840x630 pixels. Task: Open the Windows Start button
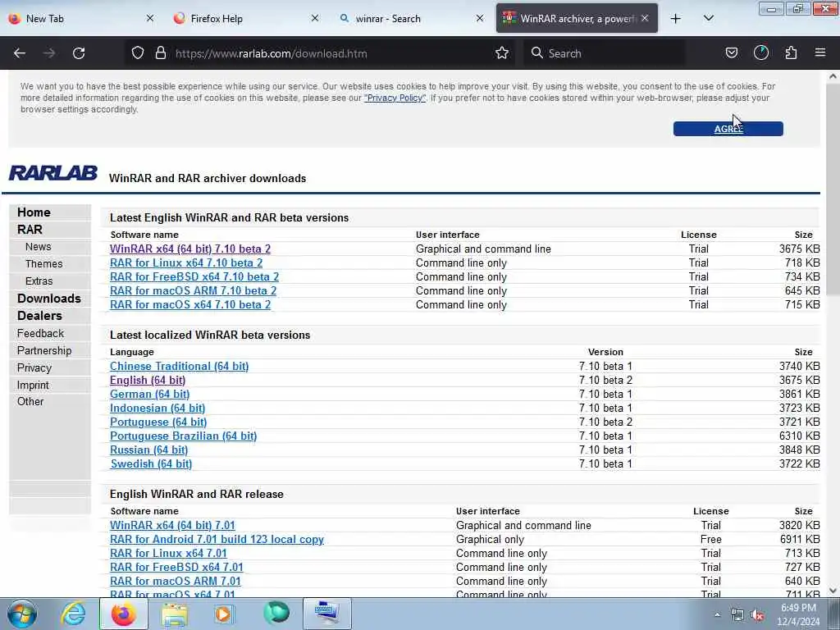pyautogui.click(x=22, y=614)
